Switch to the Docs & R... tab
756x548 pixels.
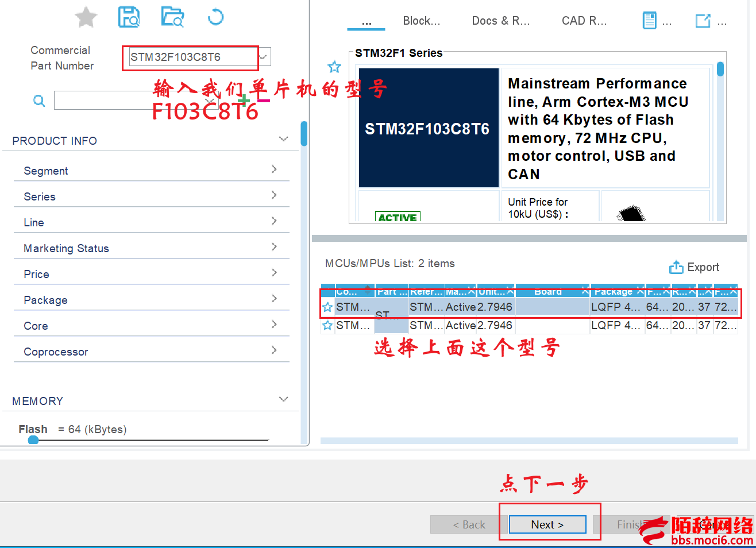[x=501, y=21]
